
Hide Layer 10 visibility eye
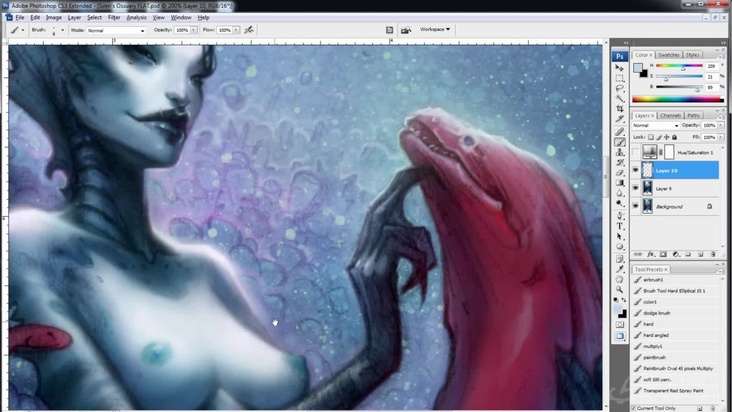coord(635,170)
